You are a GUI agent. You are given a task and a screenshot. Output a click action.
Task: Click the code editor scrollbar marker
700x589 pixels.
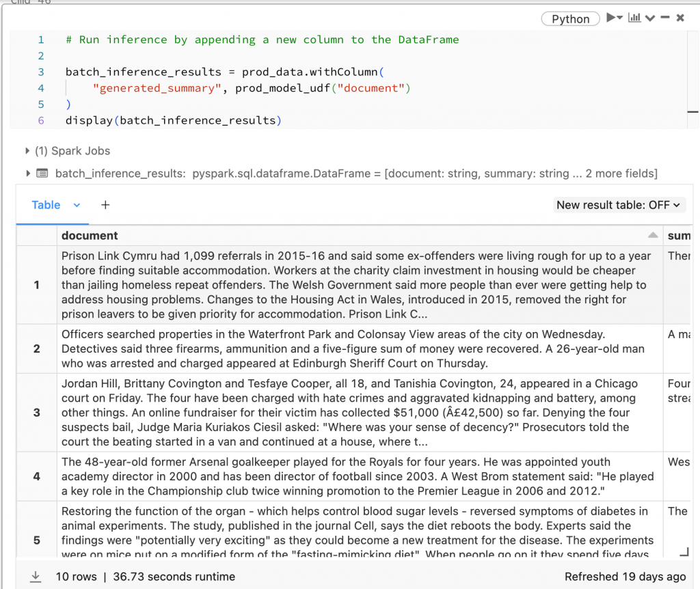pos(693,111)
